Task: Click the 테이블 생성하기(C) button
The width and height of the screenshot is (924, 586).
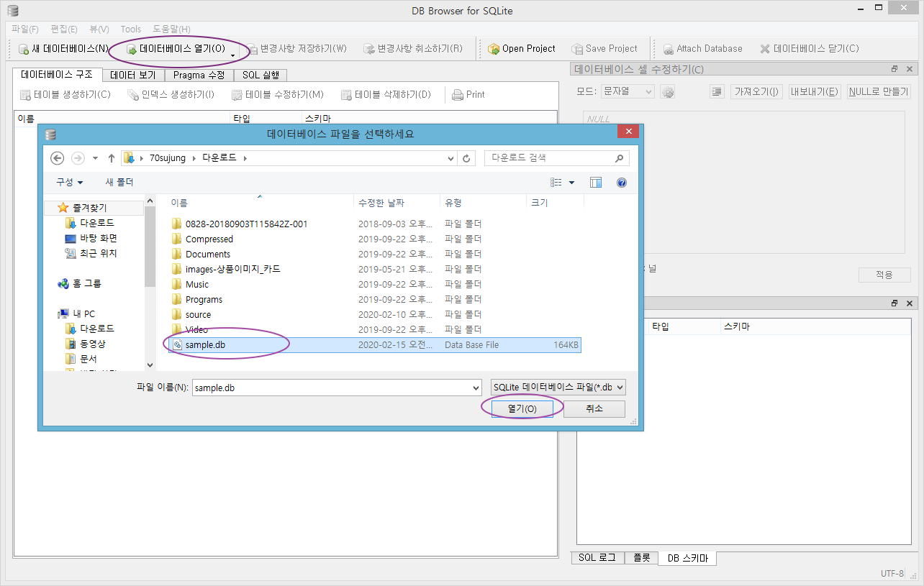Action: coord(65,94)
